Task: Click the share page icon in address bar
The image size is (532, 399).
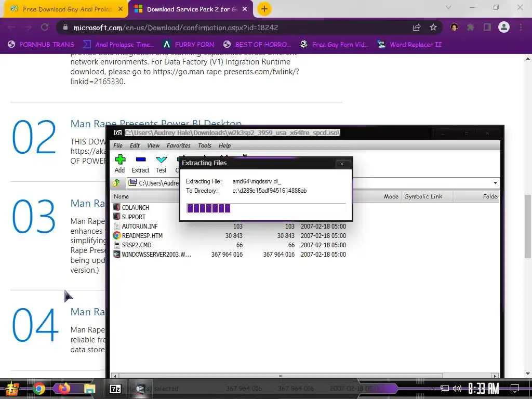Action: pyautogui.click(x=417, y=28)
